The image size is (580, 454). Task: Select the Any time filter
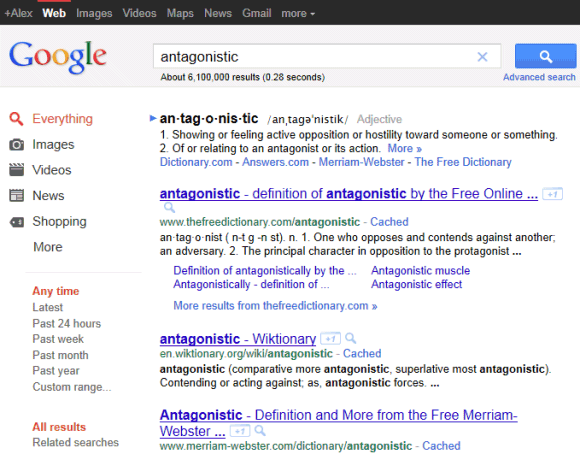[55, 291]
